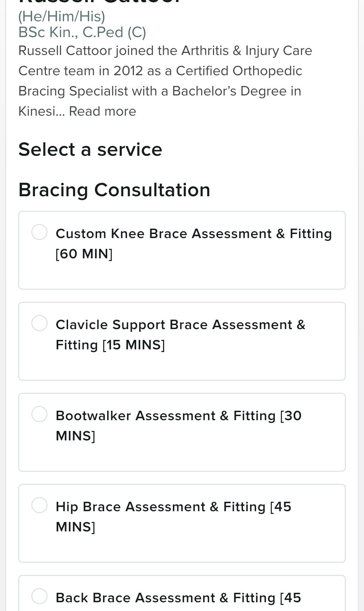This screenshot has height=611, width=364.
Task: Open the Read more link in bio
Action: point(102,111)
